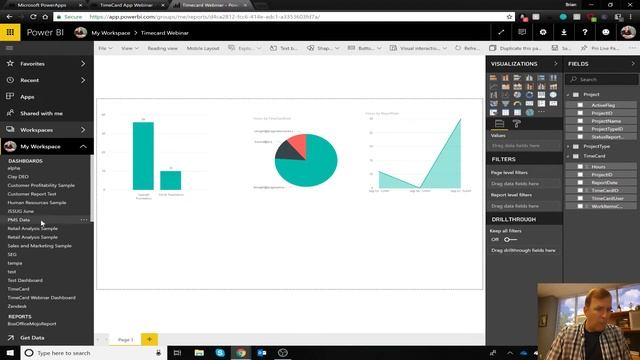
Task: Select the clustered column chart visualization
Action: coord(529,78)
